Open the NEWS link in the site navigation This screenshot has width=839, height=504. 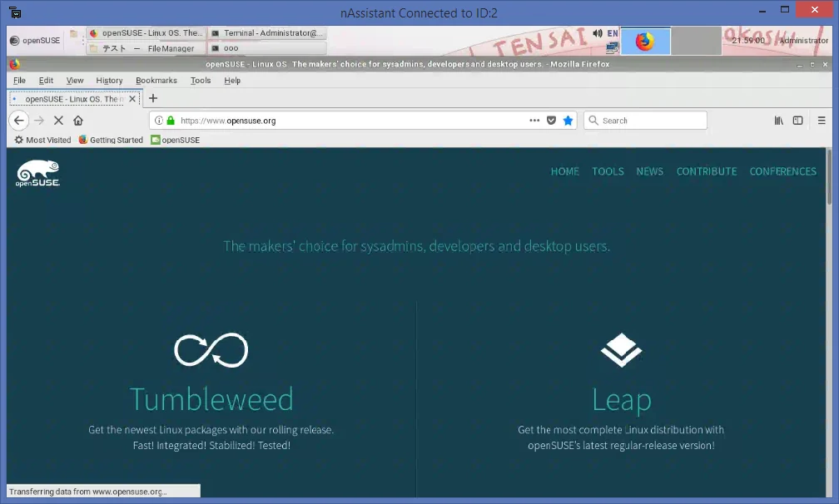point(649,171)
